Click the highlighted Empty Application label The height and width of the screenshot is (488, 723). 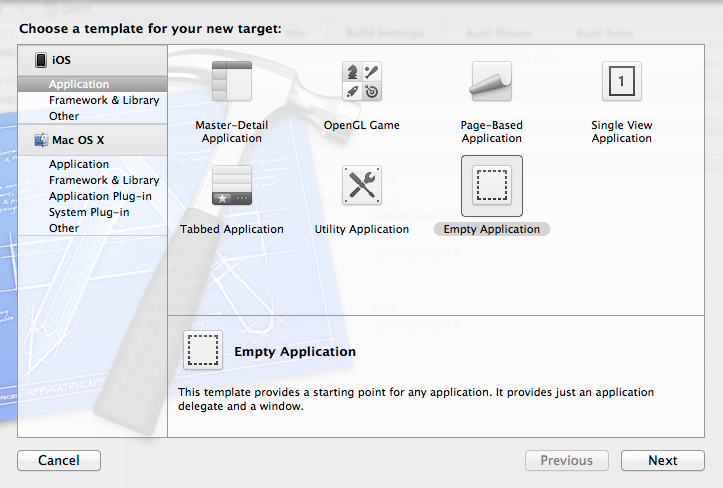click(492, 229)
